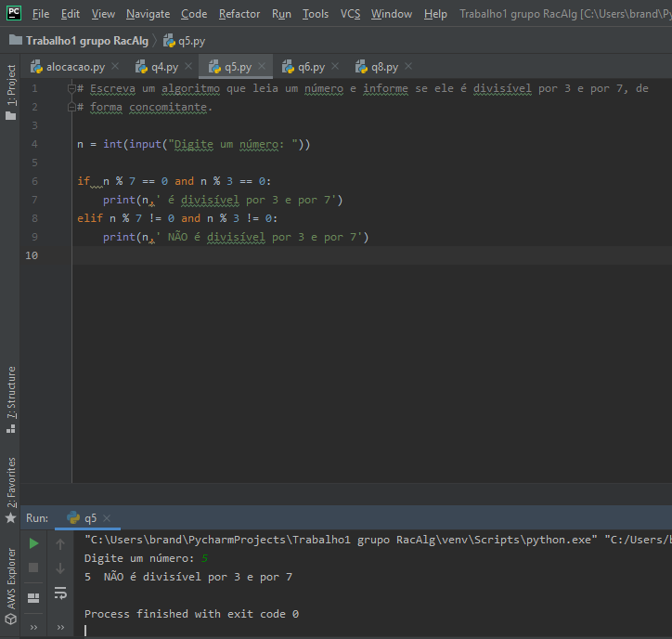Open the Tools menu
The image size is (672, 639).
316,14
